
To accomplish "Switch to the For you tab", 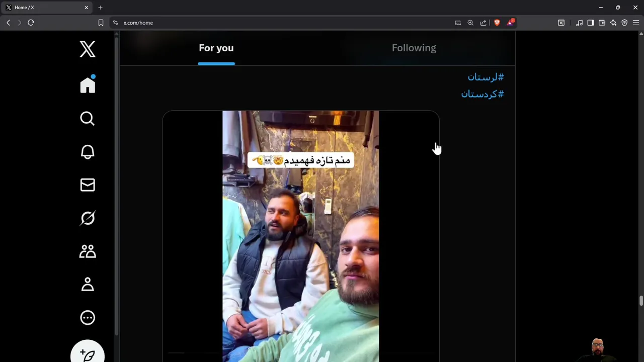I will 216,48.
